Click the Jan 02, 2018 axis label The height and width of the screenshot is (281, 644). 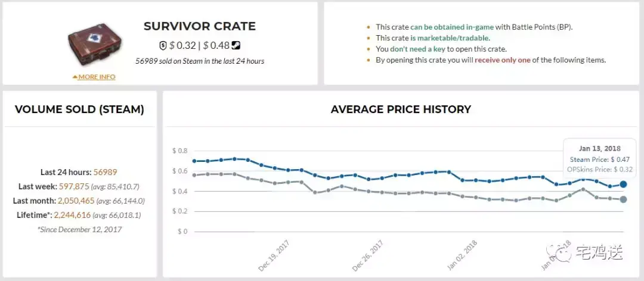tap(463, 257)
